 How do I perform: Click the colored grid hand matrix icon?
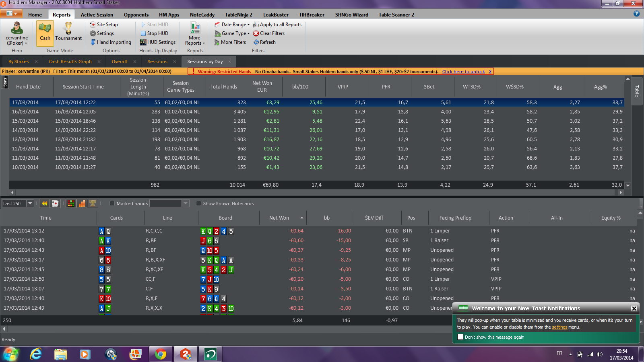pyautogui.click(x=71, y=204)
